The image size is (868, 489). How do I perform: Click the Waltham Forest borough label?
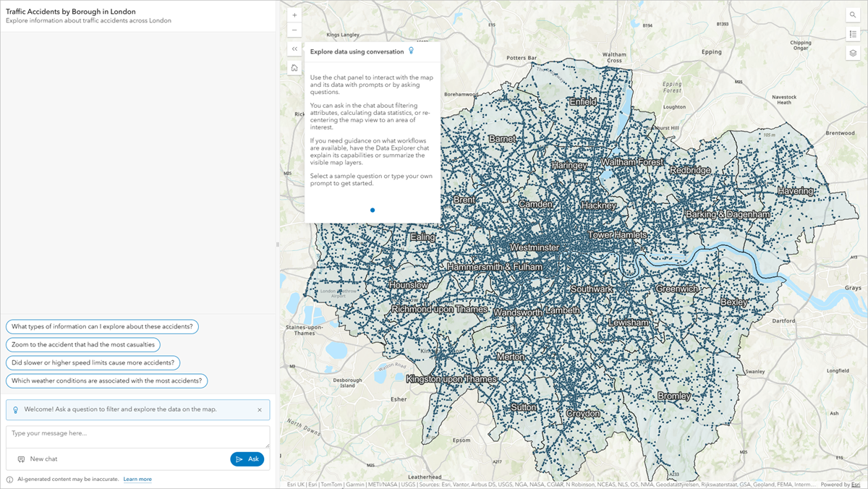631,162
